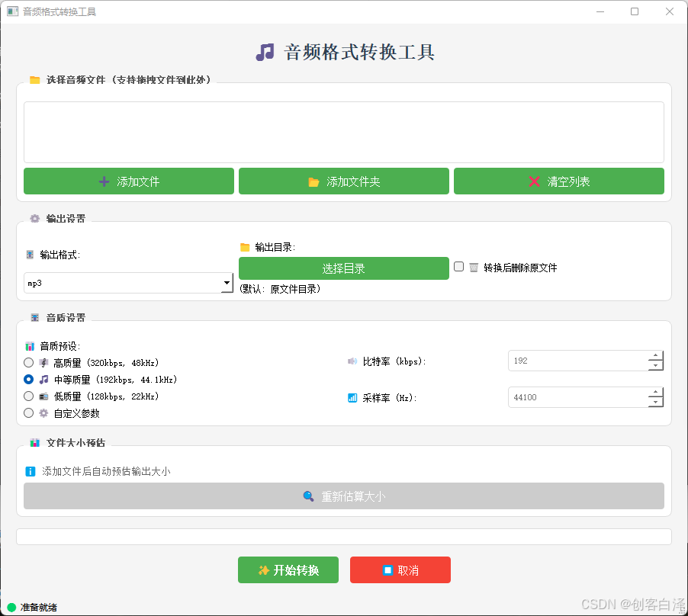This screenshot has width=688, height=616.
Task: Decrease sample rate with down arrow
Action: coord(655,402)
